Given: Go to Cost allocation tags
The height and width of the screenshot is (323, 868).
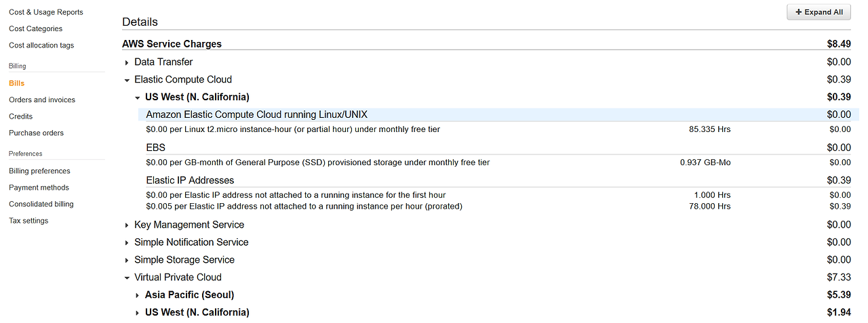Looking at the screenshot, I should pyautogui.click(x=41, y=45).
